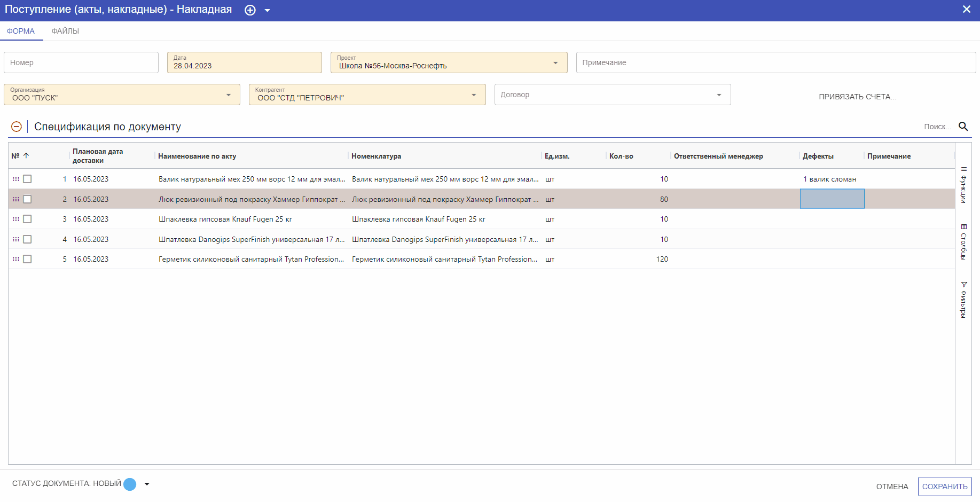Check the checkbox for row 1

27,179
